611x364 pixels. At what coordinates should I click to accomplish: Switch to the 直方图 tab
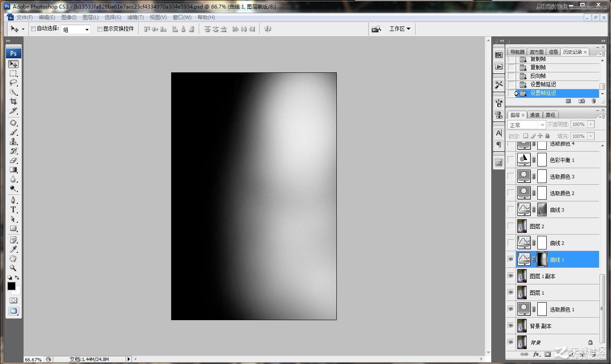[536, 52]
